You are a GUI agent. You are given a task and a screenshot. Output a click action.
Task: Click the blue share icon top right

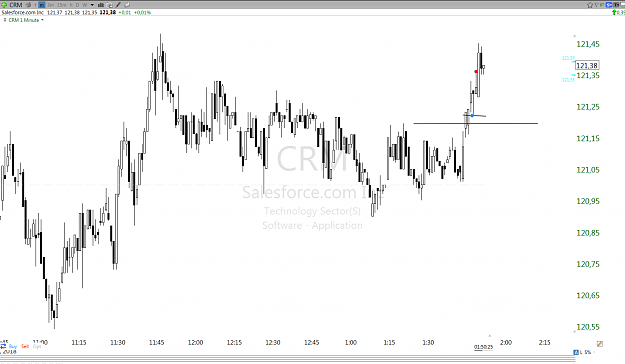click(609, 5)
